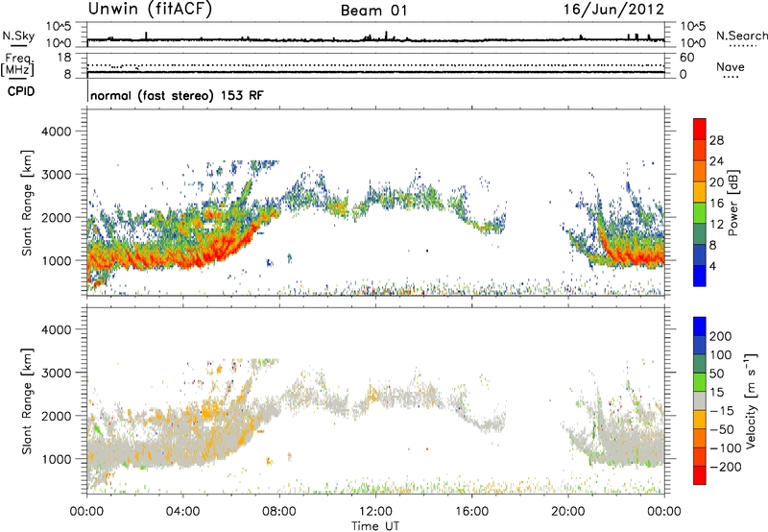Pick the blue top segment of velocity colorbar
Viewport: 768px width, 532px height.
pos(700,326)
